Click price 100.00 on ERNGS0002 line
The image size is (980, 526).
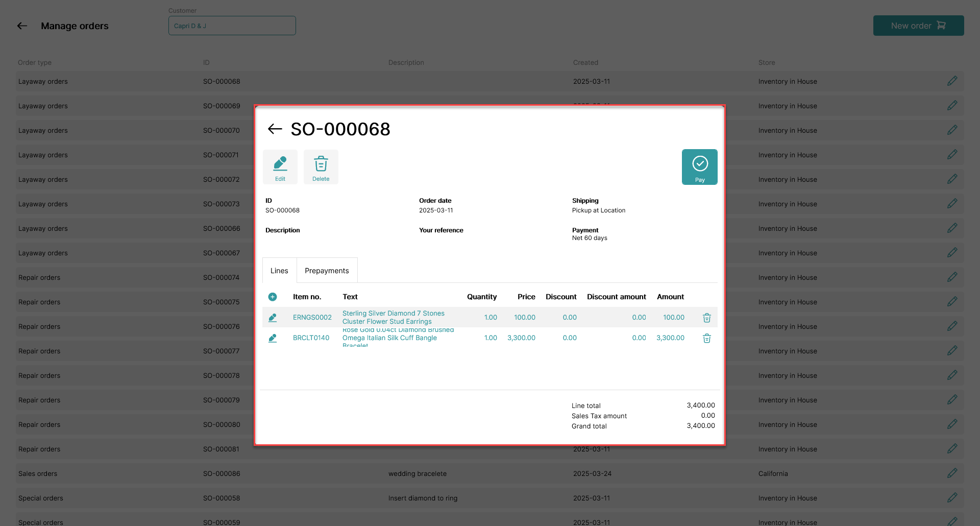coord(525,318)
